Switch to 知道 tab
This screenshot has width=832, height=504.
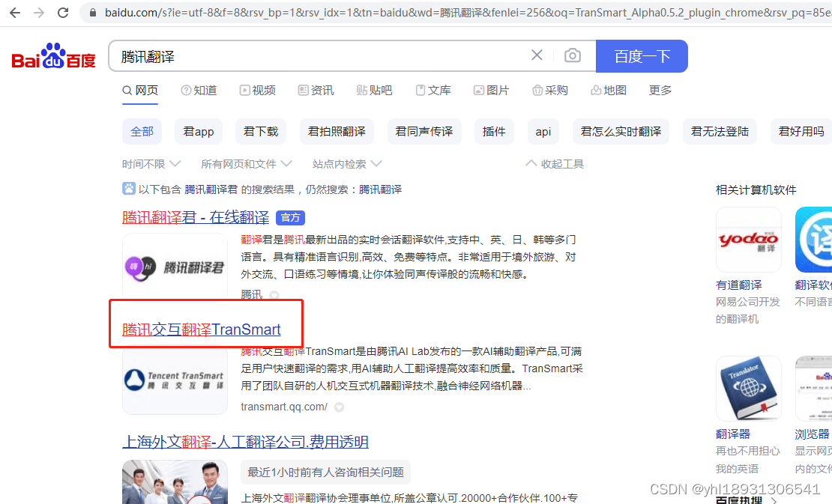pos(199,90)
